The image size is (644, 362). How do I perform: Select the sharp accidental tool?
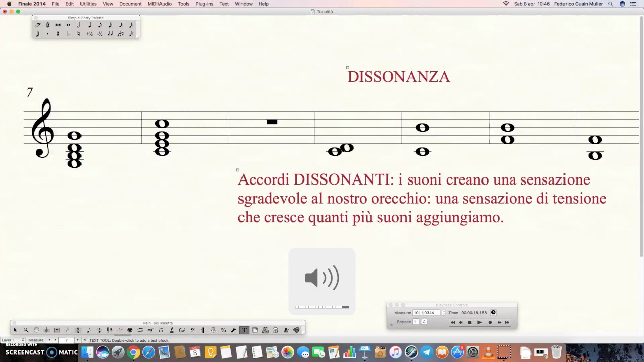58,34
